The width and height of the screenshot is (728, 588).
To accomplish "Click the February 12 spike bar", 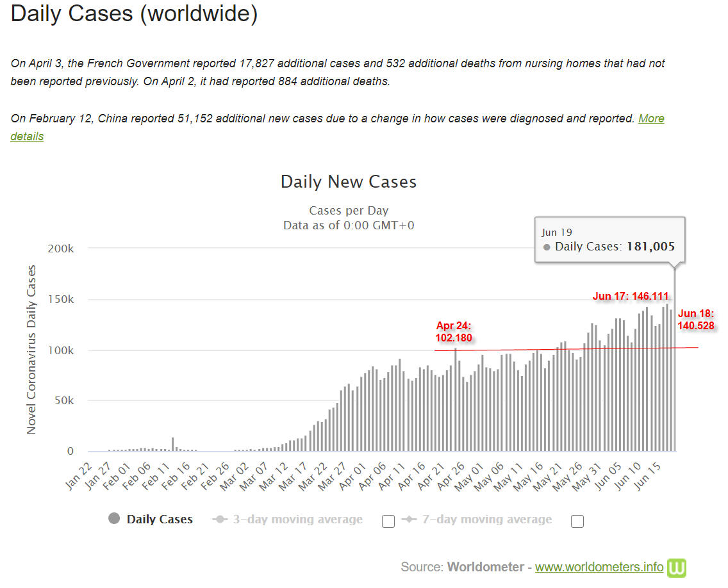I will coord(173,444).
